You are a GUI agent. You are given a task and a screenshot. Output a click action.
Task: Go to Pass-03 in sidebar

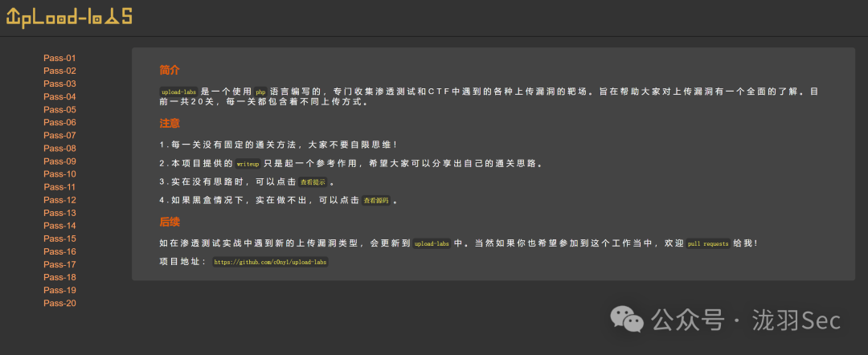tap(59, 84)
